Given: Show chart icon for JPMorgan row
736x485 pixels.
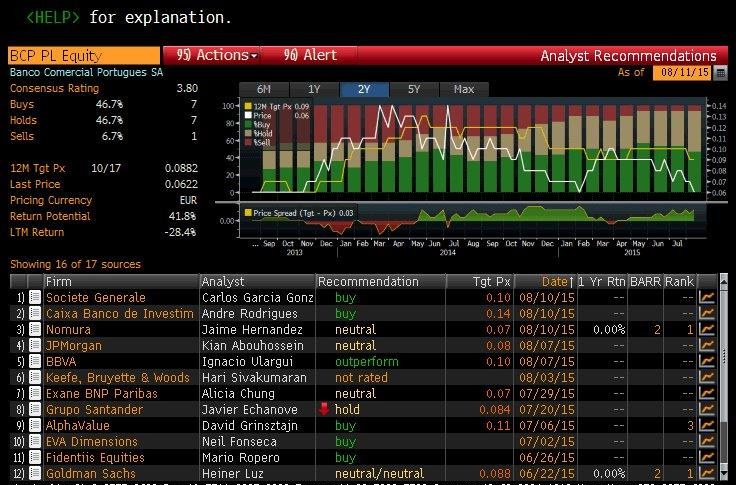Looking at the screenshot, I should coord(707,345).
